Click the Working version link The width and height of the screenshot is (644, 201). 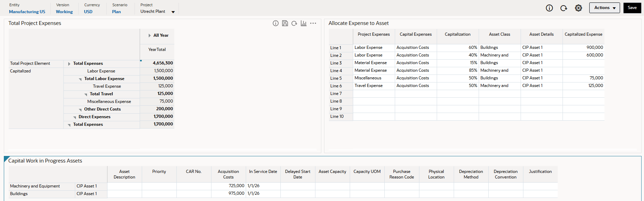point(64,12)
